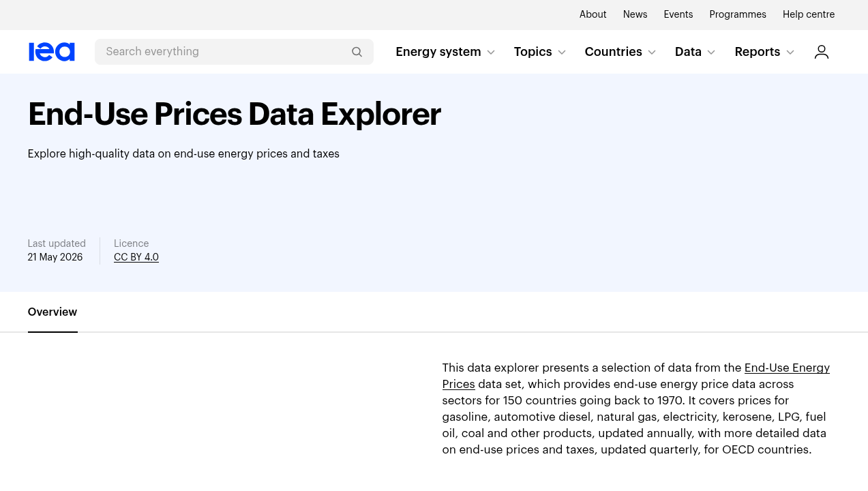Click the Licence label
Viewport: 868px width, 491px height.
point(131,243)
